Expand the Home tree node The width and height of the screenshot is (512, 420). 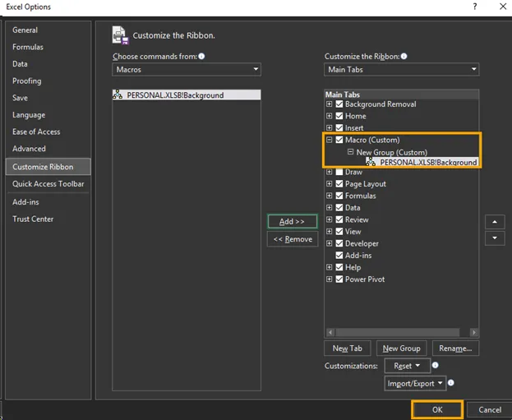[329, 116]
